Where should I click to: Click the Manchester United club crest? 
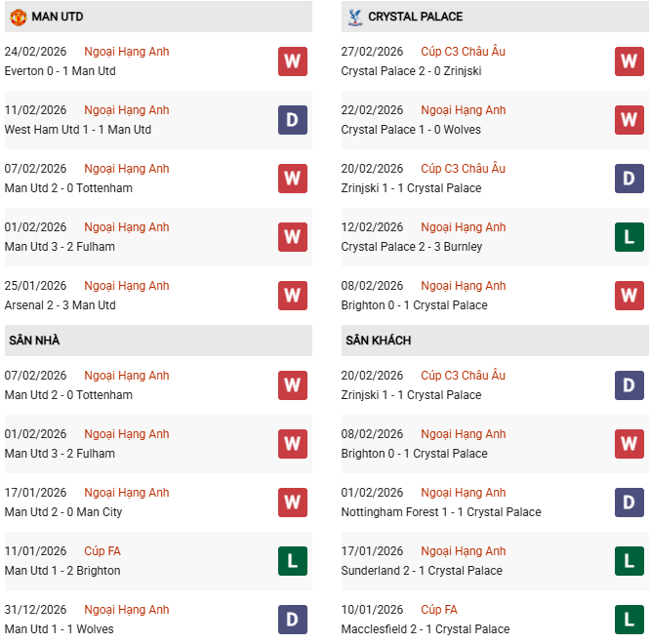click(x=18, y=17)
